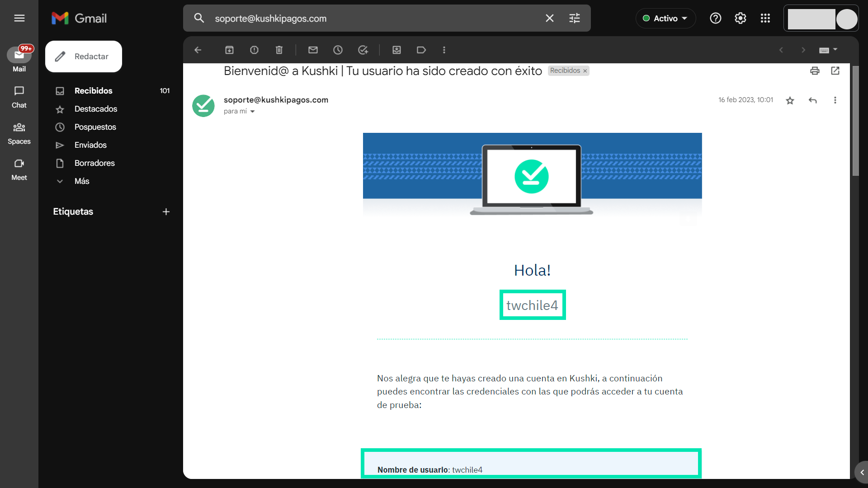Delete this email with the trash icon
868x488 pixels.
click(x=279, y=50)
